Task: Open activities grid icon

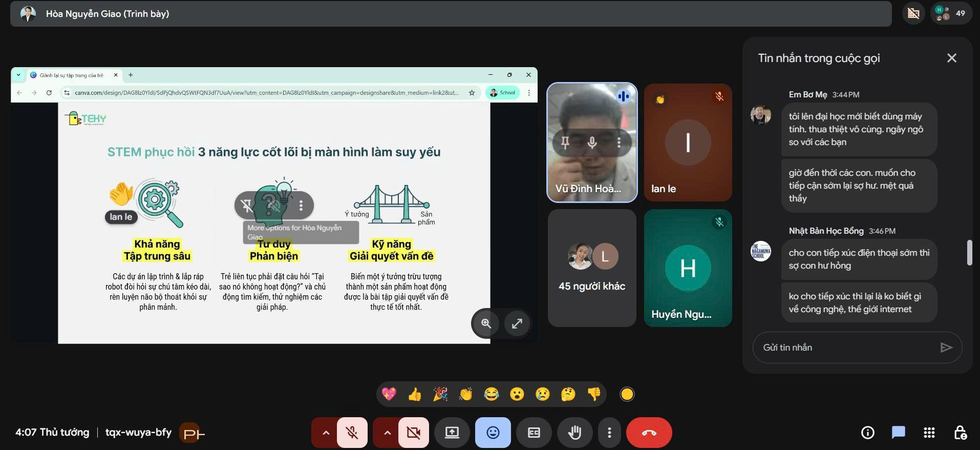Action: (929, 433)
